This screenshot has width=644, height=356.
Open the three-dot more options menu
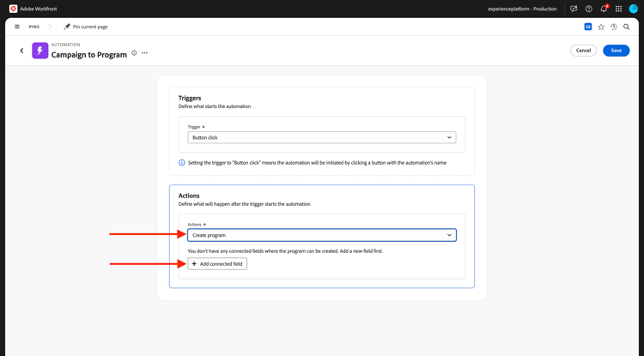pyautogui.click(x=145, y=53)
